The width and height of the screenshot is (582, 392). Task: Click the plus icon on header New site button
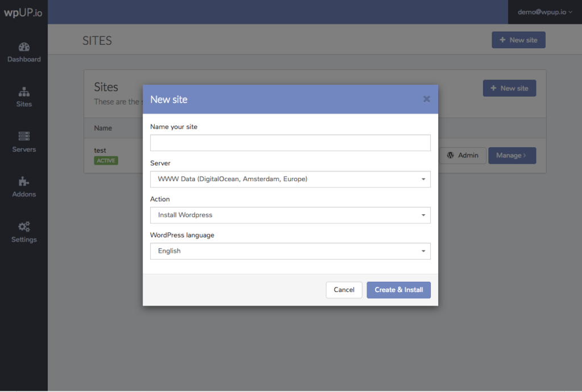[x=502, y=40]
